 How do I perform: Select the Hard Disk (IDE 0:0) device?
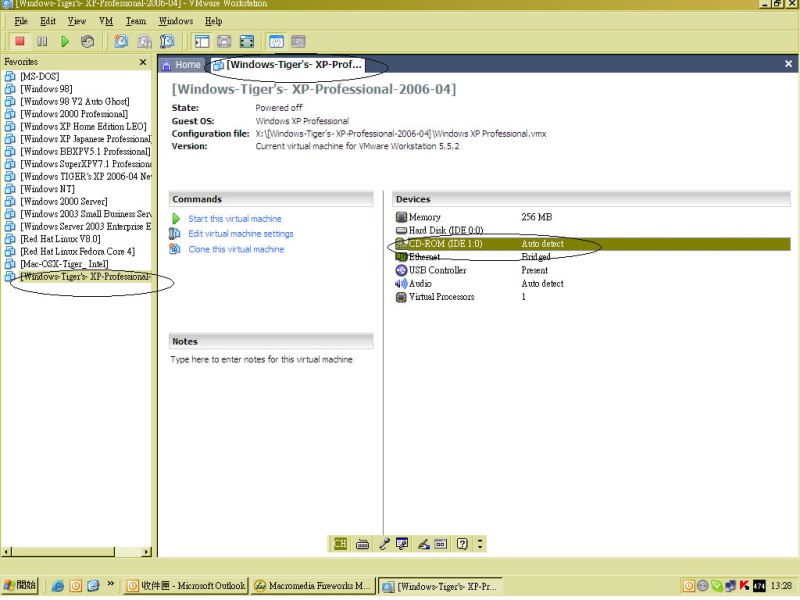point(592,230)
